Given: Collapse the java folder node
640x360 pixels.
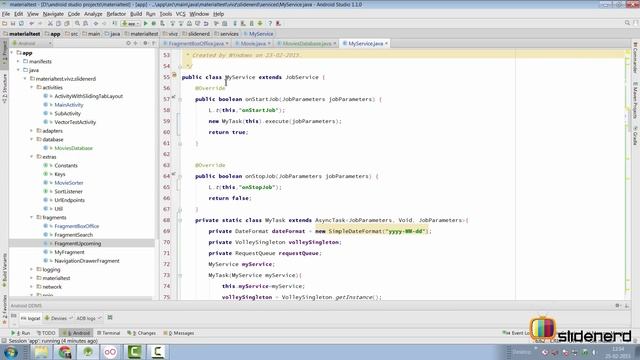Looking at the screenshot, I should 18,70.
